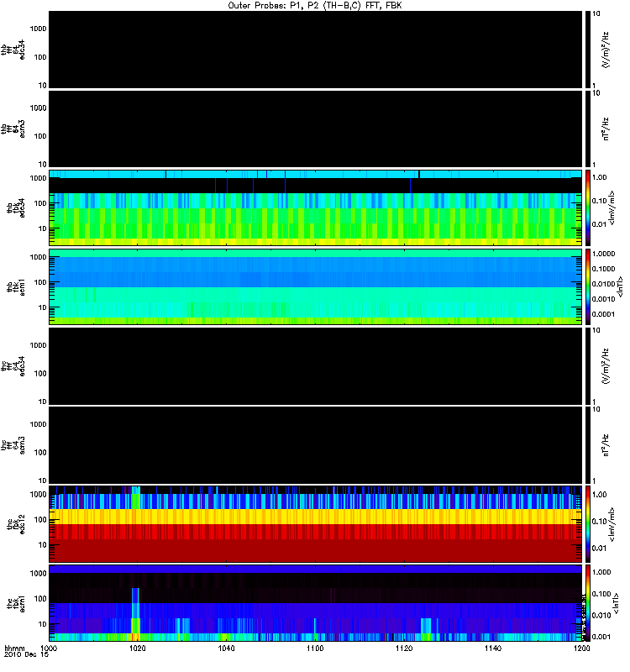Click the thc fff 64 scm3 y-axis label

coord(13,445)
